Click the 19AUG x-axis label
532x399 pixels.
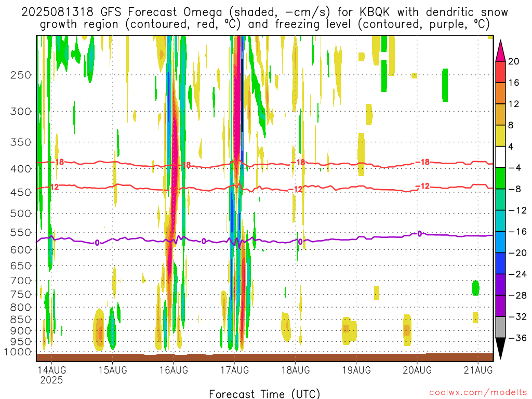coord(356,370)
